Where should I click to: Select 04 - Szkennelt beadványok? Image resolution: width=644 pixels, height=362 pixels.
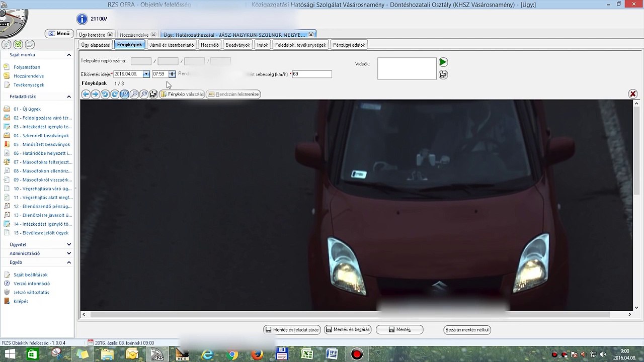click(41, 136)
